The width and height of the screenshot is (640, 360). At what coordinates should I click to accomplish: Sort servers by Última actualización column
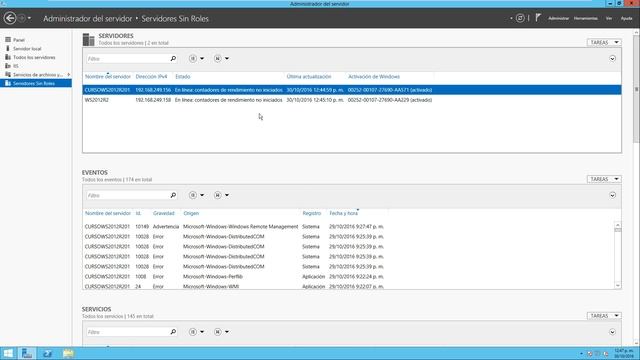(x=309, y=77)
